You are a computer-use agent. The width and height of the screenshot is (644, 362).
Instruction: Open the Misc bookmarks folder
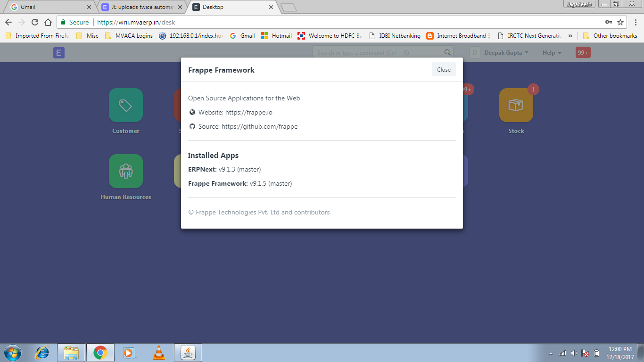point(87,35)
